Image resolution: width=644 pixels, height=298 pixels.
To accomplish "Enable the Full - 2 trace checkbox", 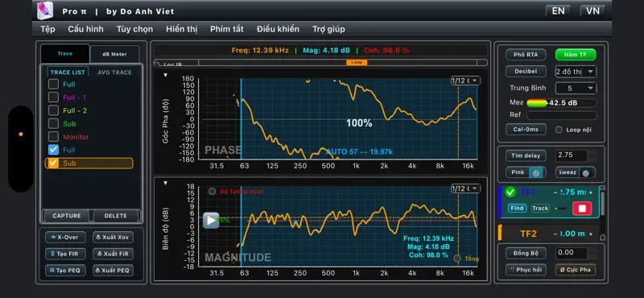I will click(53, 110).
